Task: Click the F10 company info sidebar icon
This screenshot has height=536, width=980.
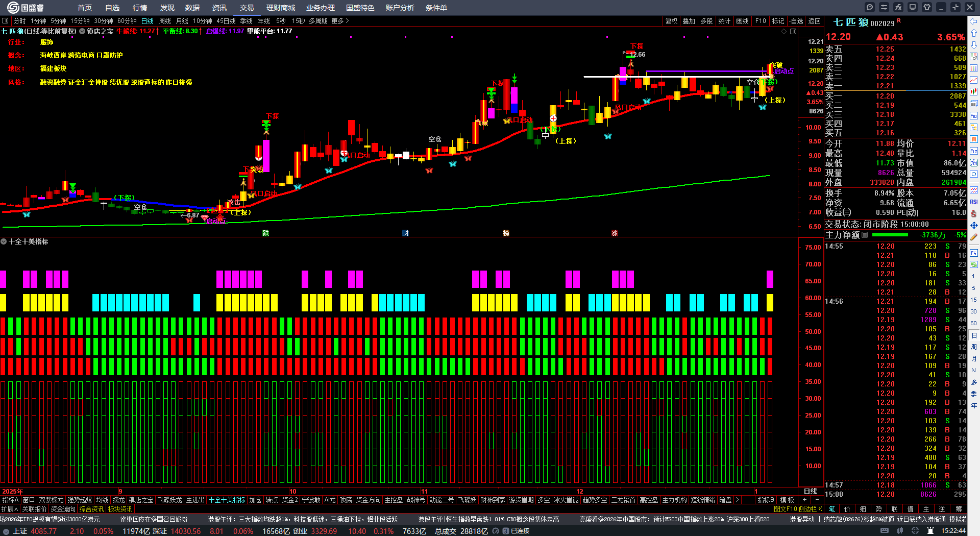Action: tap(974, 115)
